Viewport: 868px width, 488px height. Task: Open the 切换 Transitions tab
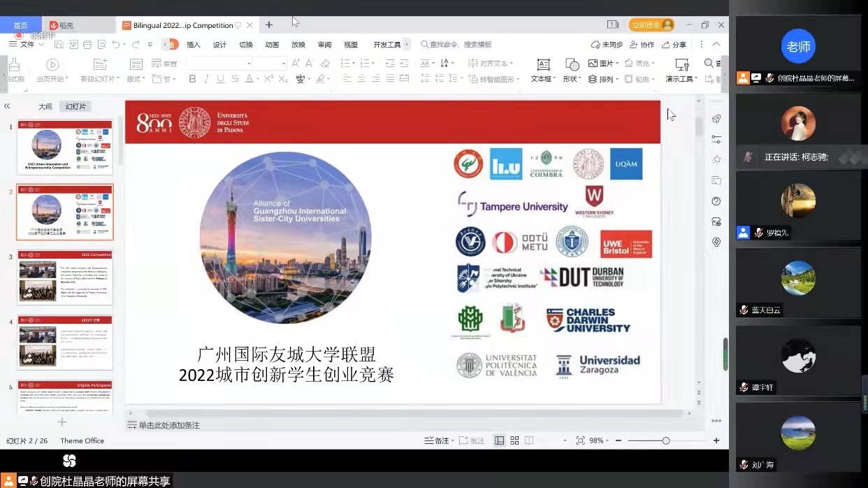coord(246,45)
